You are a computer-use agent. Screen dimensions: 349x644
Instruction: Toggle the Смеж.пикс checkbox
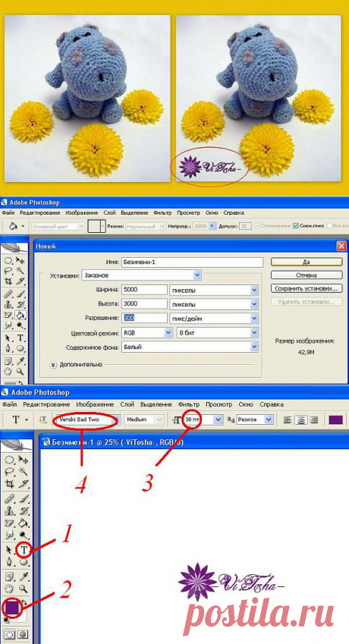point(296,226)
